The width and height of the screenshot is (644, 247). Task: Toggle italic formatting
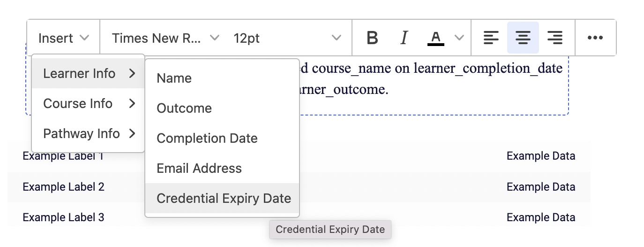coord(404,38)
